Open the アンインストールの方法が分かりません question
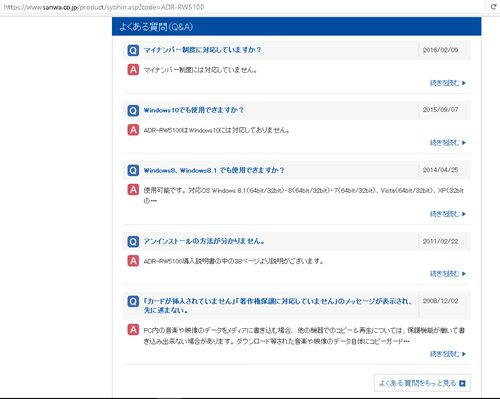The width and height of the screenshot is (500, 399). tap(204, 241)
